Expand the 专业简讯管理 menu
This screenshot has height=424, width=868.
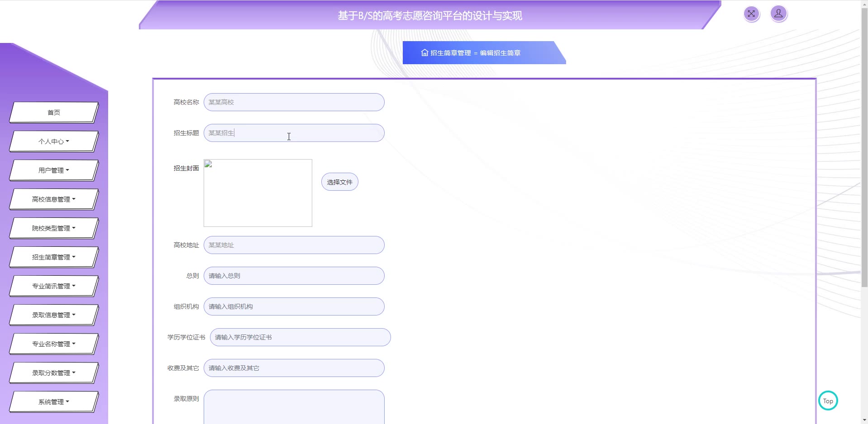pos(54,286)
